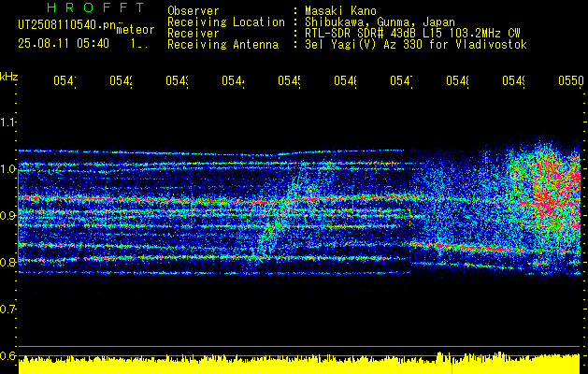Click the 0544 time marker
588x374 pixels.
234,80
